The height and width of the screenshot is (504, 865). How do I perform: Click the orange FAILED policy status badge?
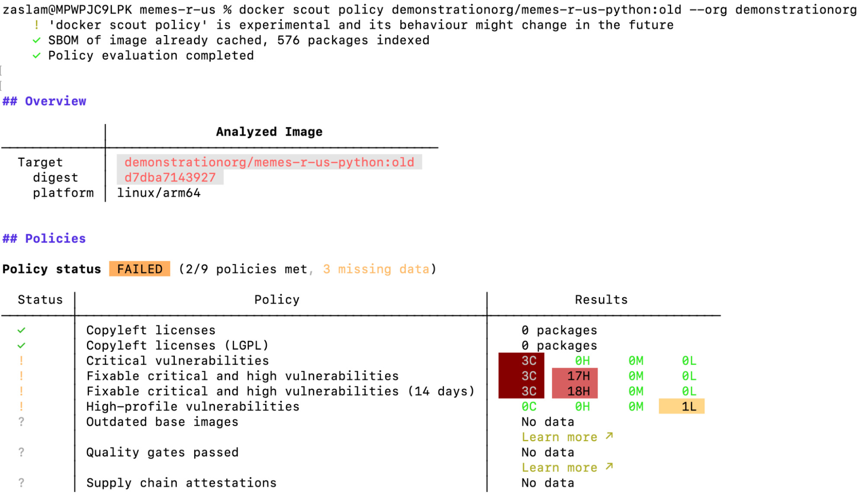coord(139,269)
